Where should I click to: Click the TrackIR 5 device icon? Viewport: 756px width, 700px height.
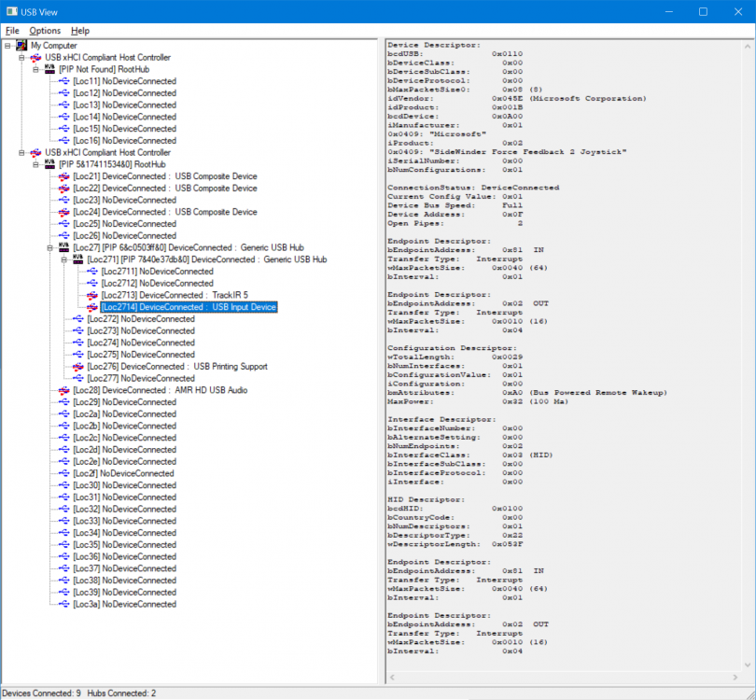pos(91,295)
